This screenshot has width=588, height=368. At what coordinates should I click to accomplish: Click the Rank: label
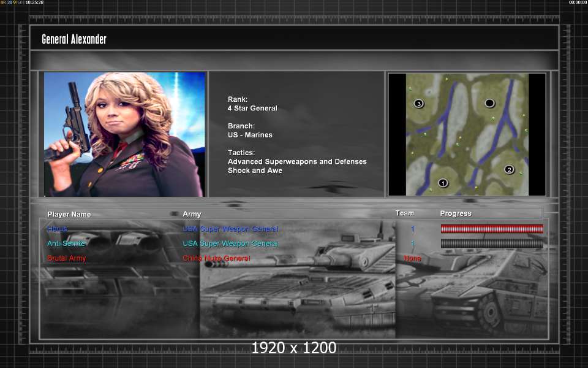tap(238, 99)
